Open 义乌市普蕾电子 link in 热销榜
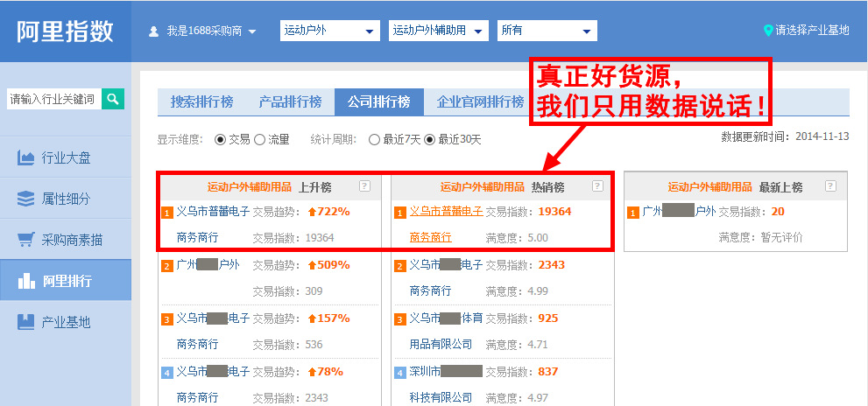 [446, 211]
